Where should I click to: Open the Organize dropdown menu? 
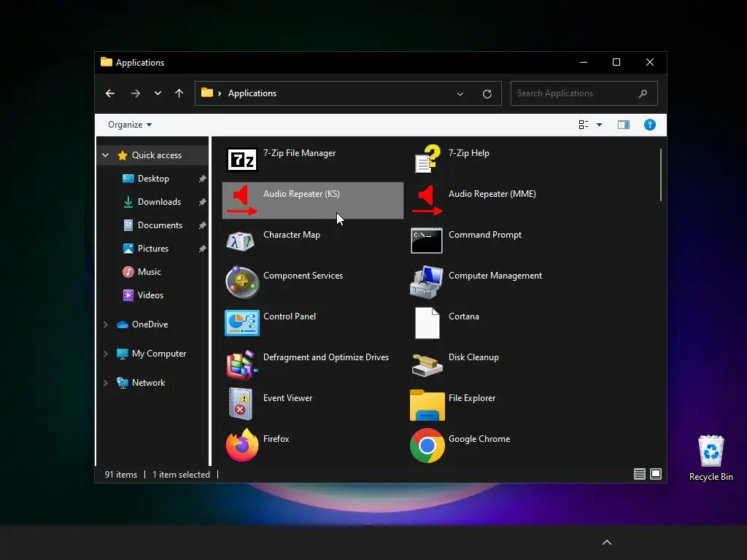click(130, 125)
